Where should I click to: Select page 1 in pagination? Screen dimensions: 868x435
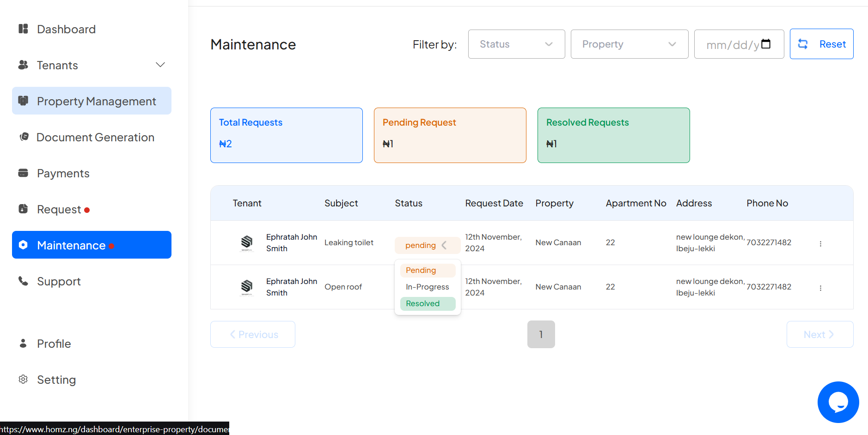pos(541,334)
